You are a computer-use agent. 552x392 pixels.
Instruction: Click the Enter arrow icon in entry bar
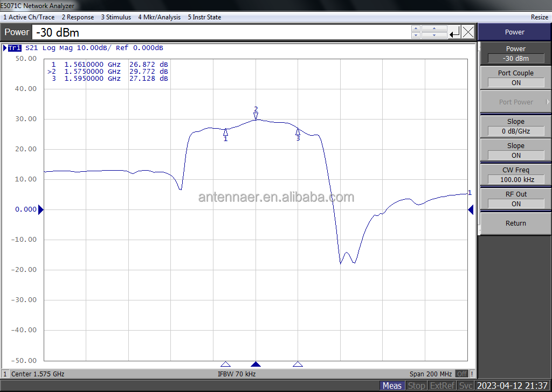[454, 32]
